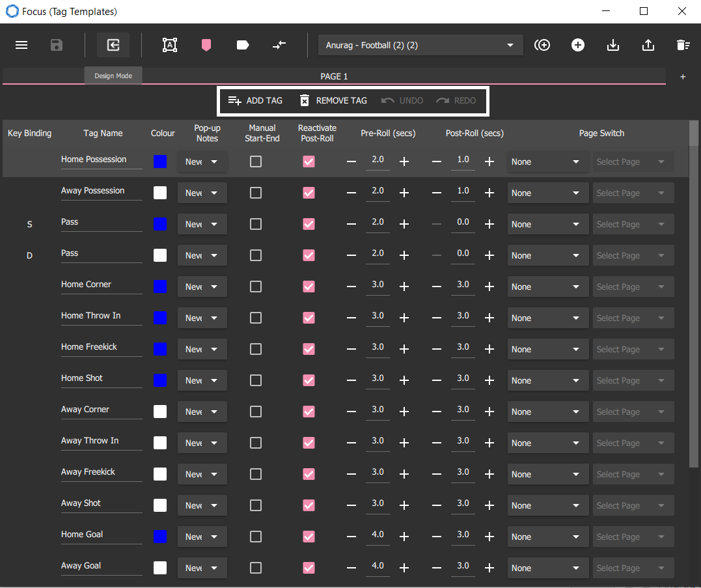This screenshot has width=701, height=588.
Task: Open Page Switch None dropdown for Away Goal
Action: coord(547,568)
